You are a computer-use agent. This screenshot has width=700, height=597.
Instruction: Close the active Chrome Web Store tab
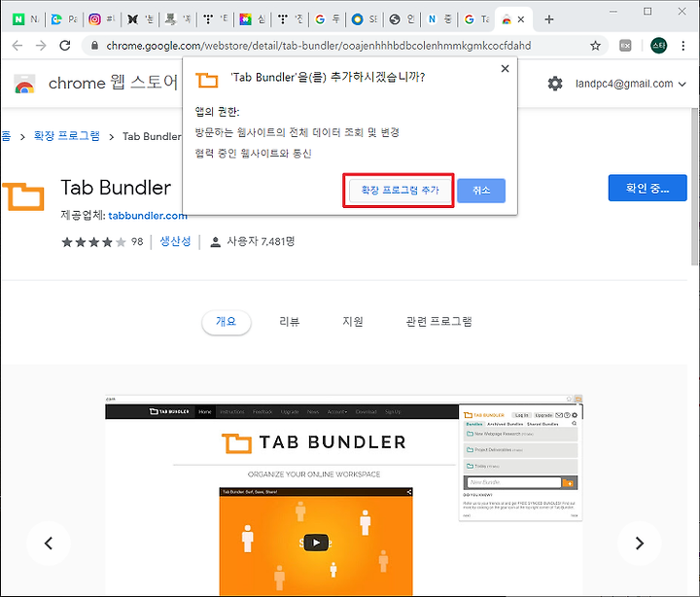coord(521,19)
